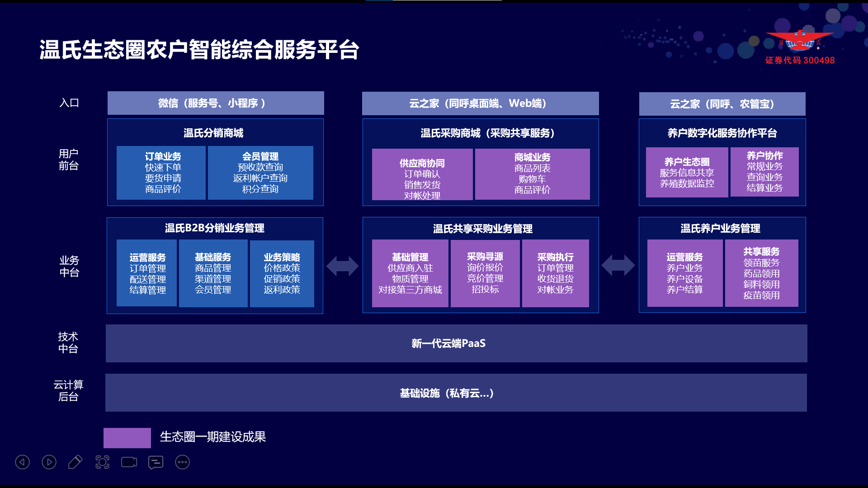Toggle subtitles speech bubble icon

156,462
